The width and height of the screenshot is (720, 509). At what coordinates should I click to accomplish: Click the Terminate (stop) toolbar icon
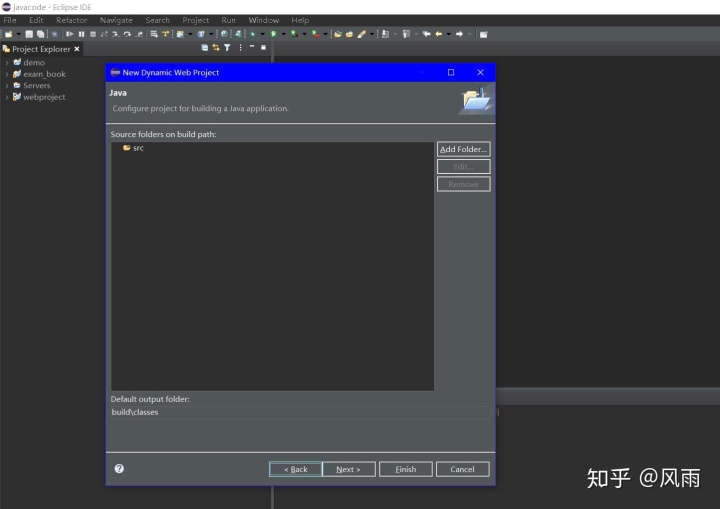tap(93, 34)
